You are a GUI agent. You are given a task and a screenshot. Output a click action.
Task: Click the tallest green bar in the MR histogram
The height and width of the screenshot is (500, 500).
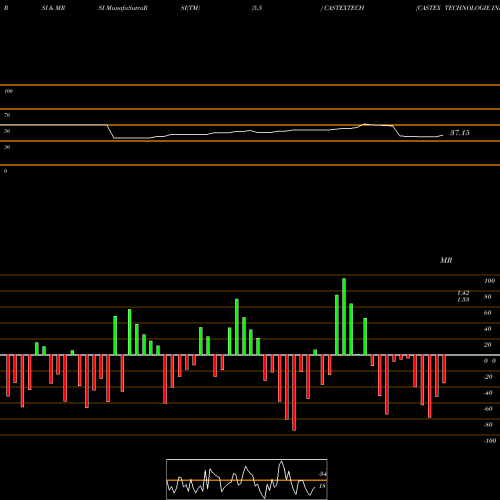tap(344, 317)
